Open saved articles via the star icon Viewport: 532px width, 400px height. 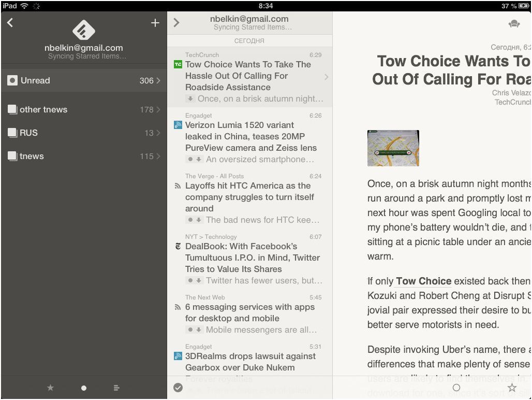50,387
